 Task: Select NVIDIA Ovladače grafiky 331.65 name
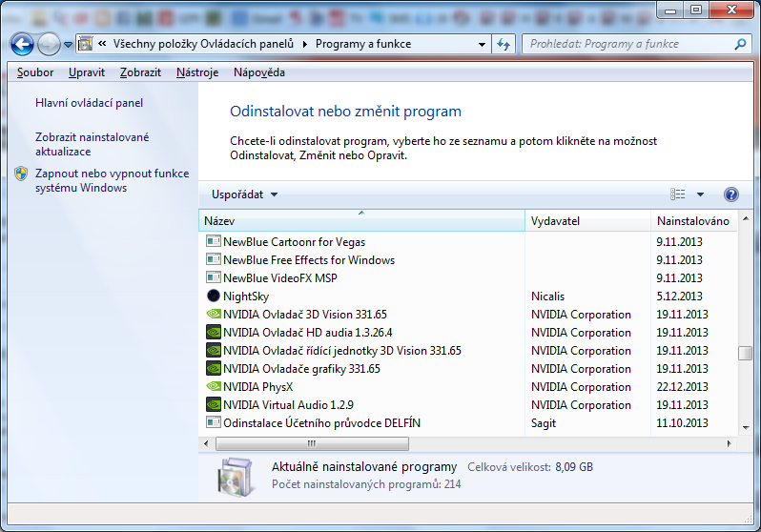click(302, 369)
